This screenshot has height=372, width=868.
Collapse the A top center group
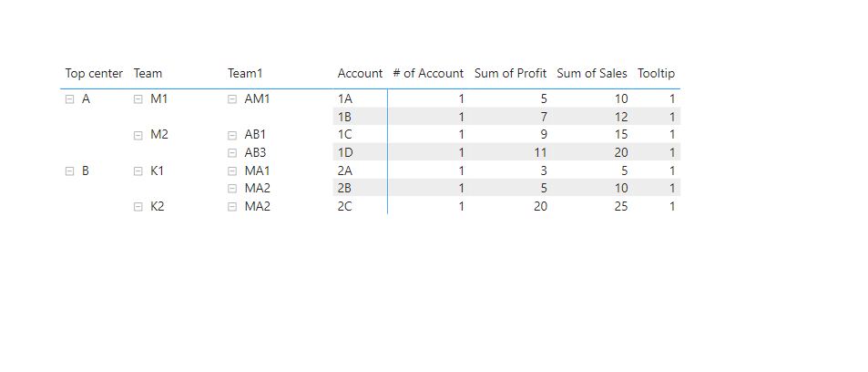[70, 99]
